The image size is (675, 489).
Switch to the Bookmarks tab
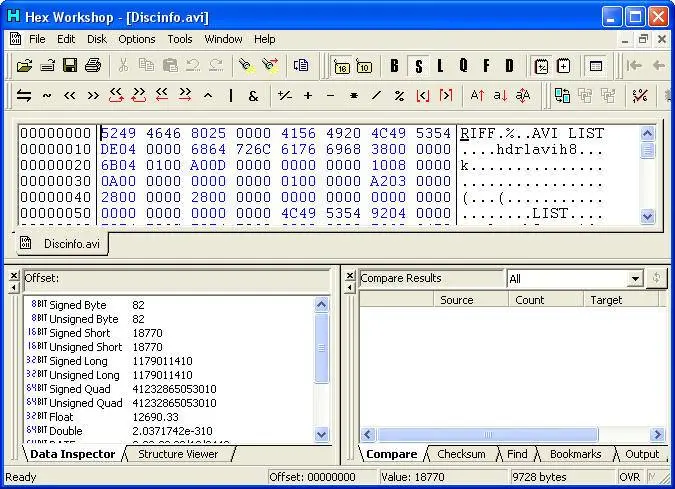[576, 454]
